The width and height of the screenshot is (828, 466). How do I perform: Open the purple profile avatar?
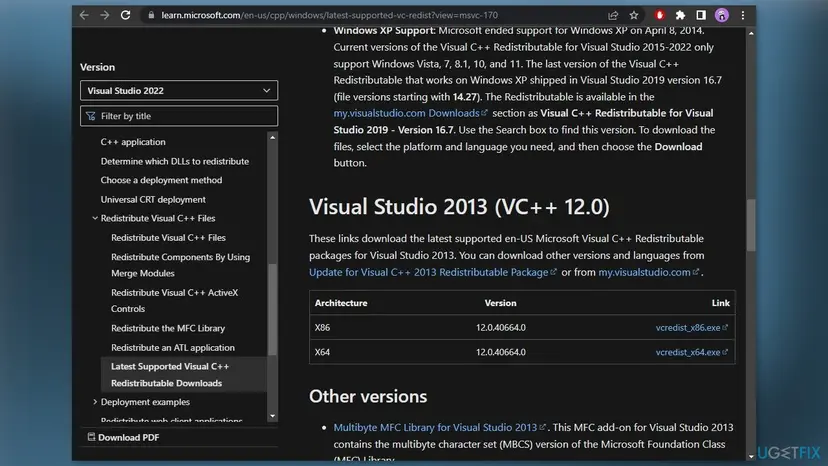(x=722, y=15)
